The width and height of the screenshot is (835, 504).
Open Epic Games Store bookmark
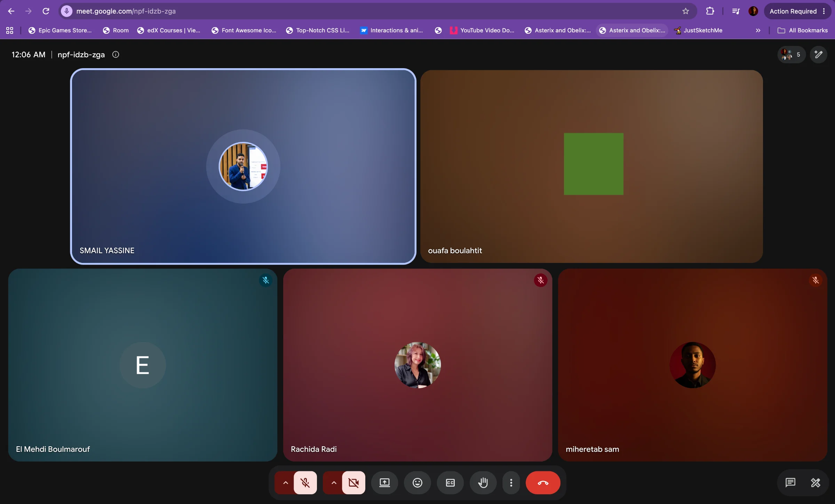pos(60,30)
